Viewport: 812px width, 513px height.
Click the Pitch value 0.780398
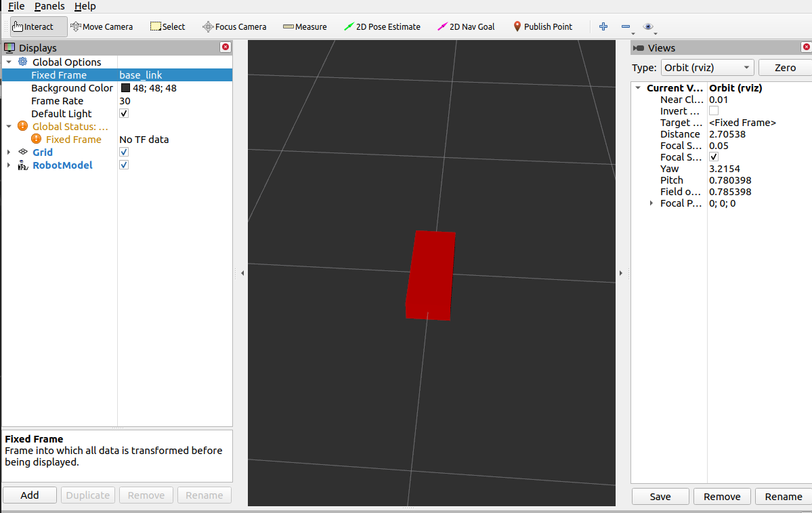tap(729, 180)
